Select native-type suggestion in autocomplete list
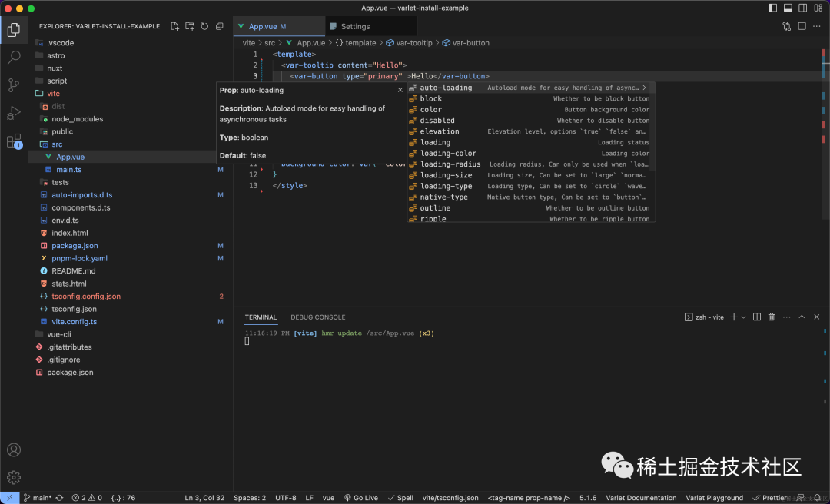The image size is (830, 504). click(531, 197)
